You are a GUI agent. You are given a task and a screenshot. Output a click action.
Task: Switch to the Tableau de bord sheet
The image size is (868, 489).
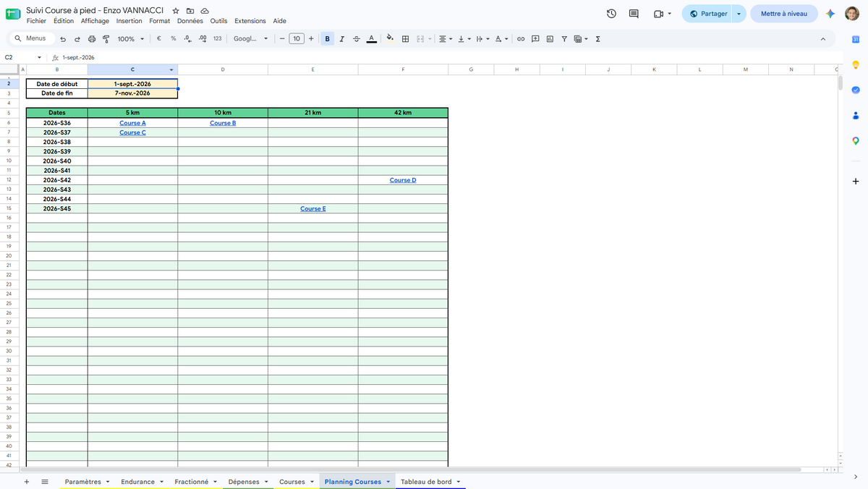click(426, 482)
